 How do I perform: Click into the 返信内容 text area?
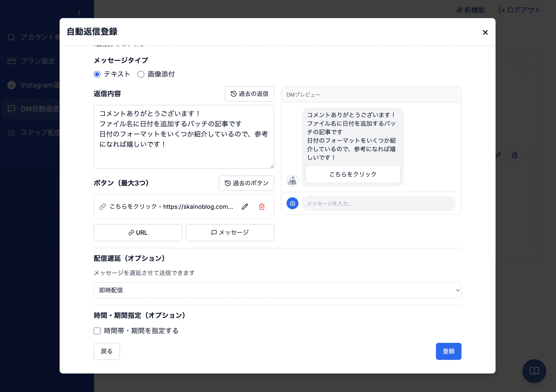(x=184, y=137)
